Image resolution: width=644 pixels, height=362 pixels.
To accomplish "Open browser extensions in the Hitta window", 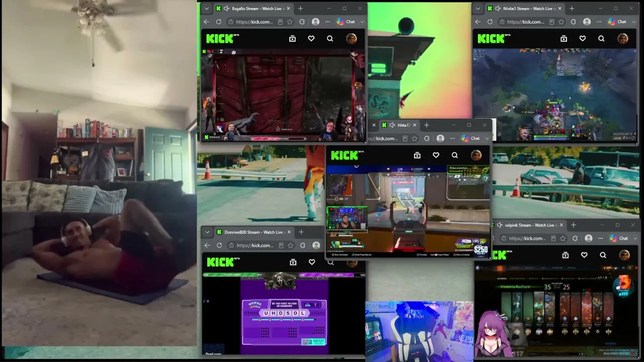I will (427, 139).
